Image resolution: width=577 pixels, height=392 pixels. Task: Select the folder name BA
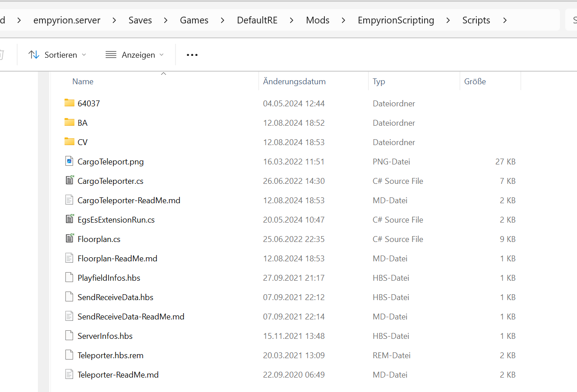83,123
